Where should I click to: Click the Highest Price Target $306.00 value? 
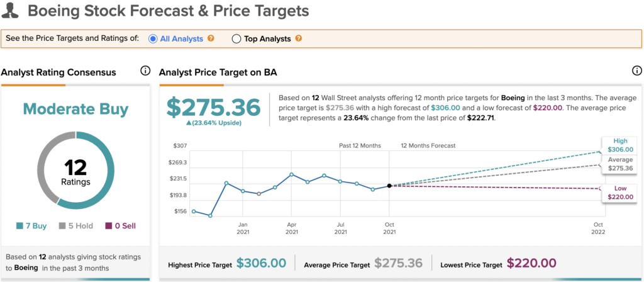261,263
